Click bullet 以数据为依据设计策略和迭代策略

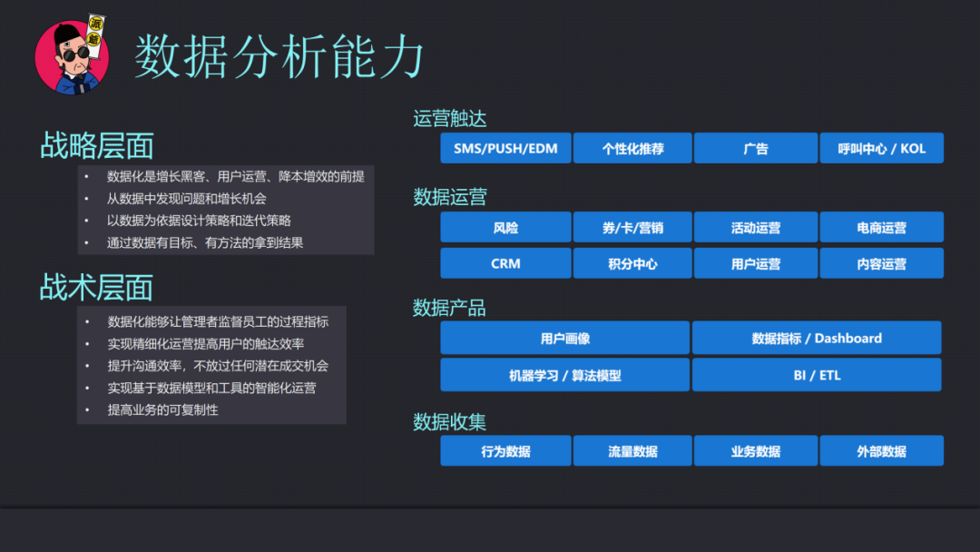pos(199,221)
